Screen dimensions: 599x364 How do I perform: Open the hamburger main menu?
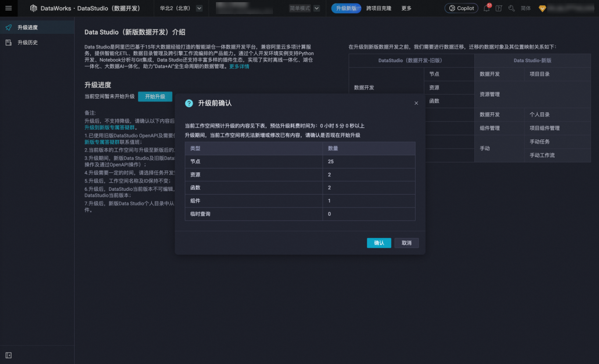(8, 8)
